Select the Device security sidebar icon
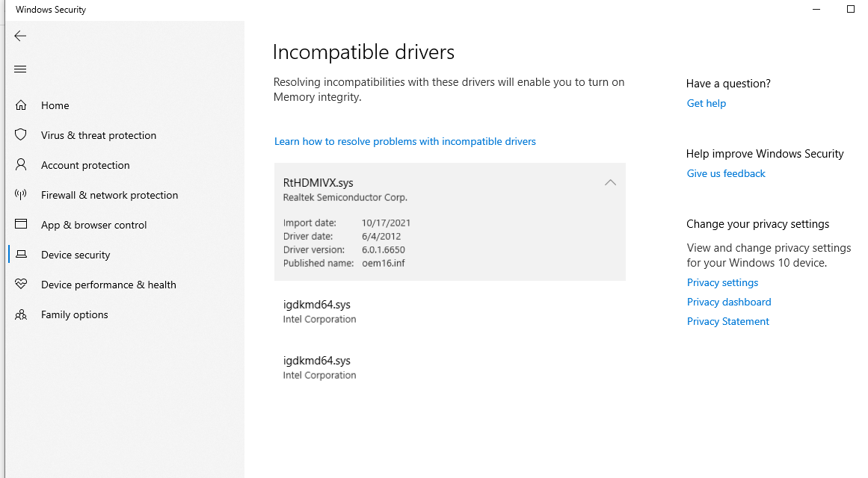Image resolution: width=868 pixels, height=478 pixels. pos(21,255)
